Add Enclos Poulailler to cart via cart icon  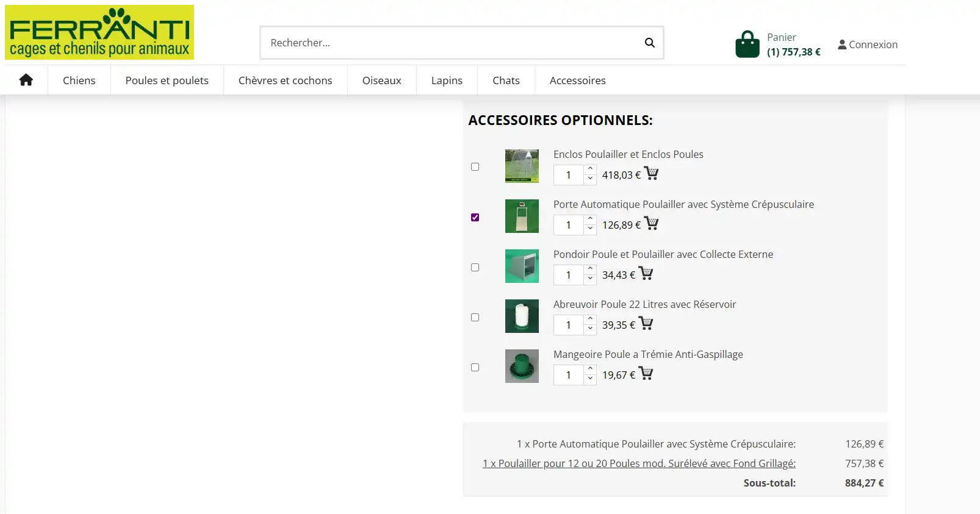(652, 174)
